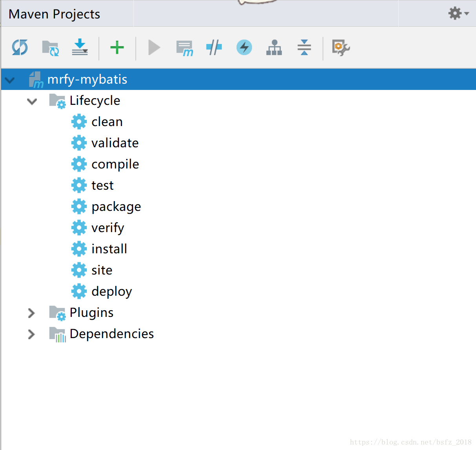Viewport: 476px width, 450px height.
Task: Select the verify lifecycle goal
Action: point(108,228)
